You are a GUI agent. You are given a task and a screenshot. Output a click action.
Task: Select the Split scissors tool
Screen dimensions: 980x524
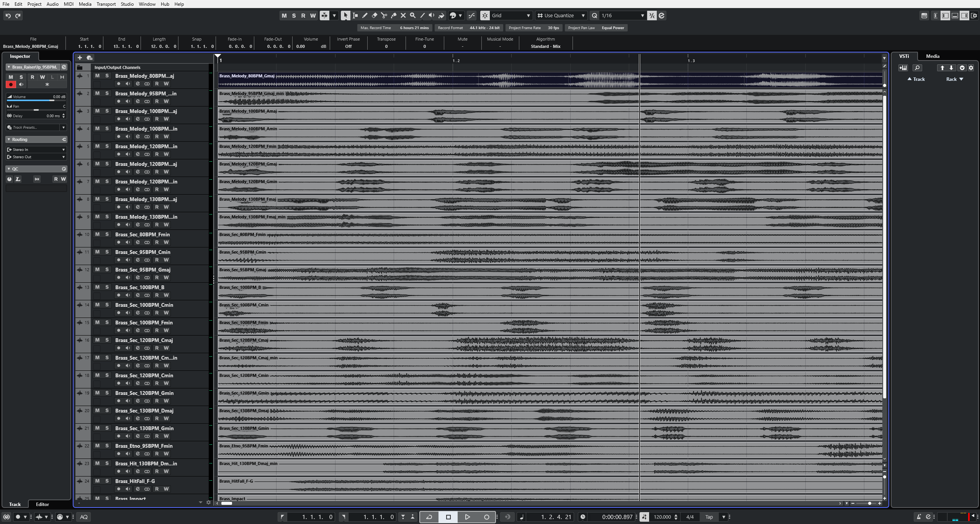(384, 16)
